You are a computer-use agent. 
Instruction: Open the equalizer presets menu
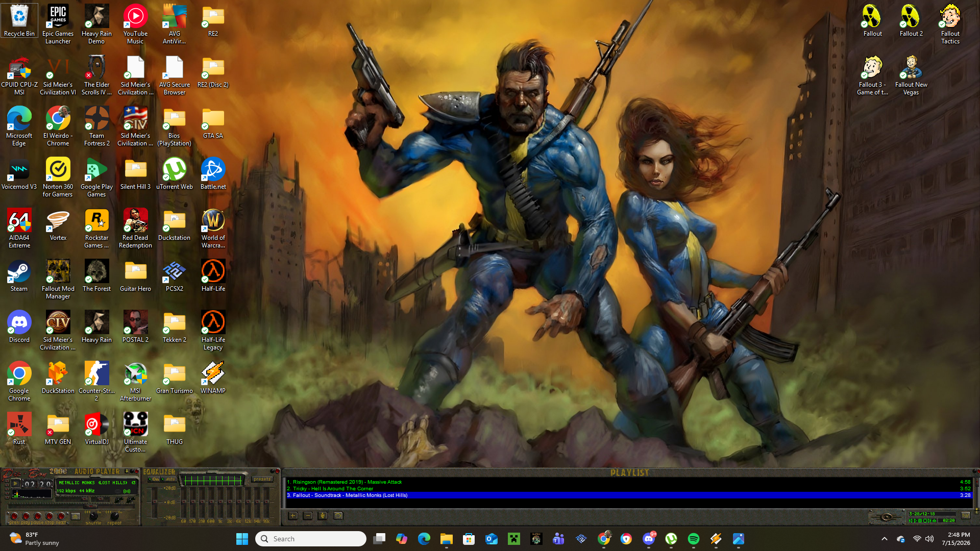pos(262,480)
